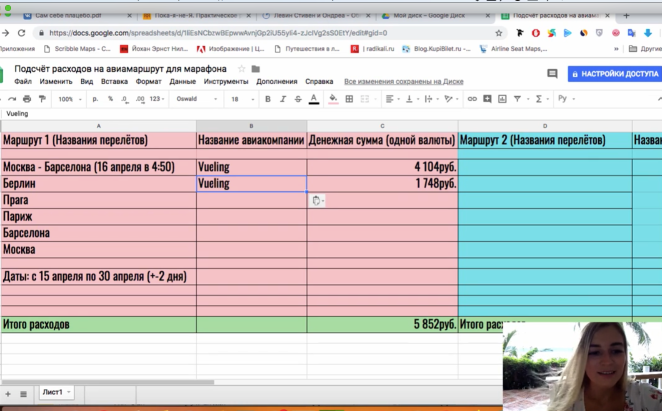Viewport: 662px width, 411px height.
Task: Open the text color picker
Action: (x=314, y=99)
